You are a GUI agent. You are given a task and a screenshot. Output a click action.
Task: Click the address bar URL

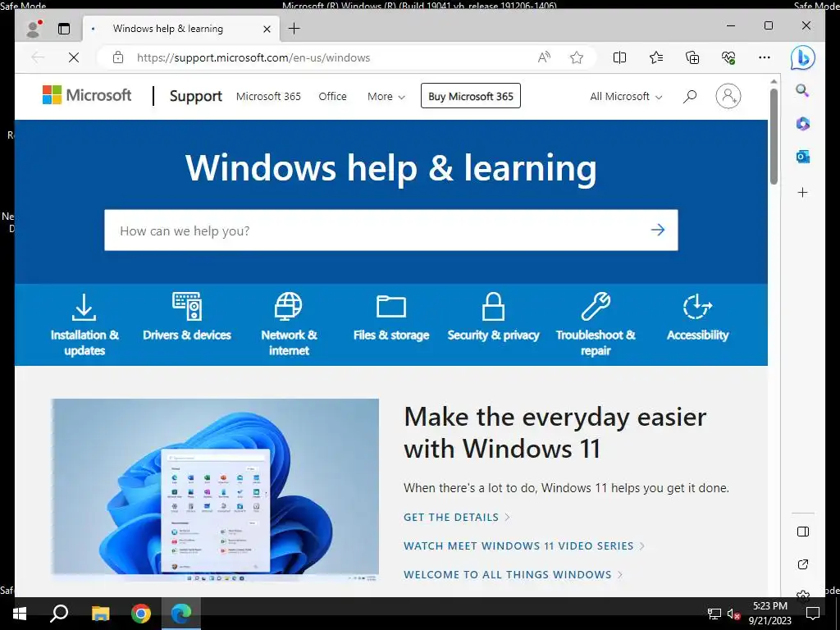[253, 57]
